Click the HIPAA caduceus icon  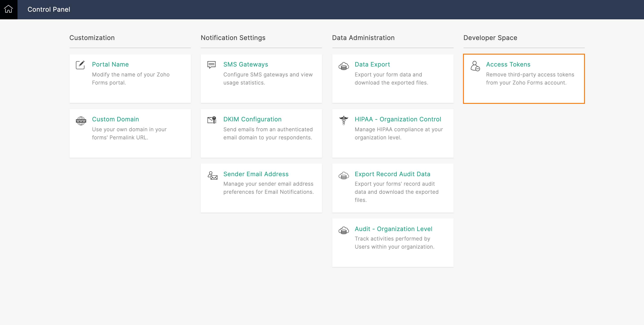click(x=344, y=120)
